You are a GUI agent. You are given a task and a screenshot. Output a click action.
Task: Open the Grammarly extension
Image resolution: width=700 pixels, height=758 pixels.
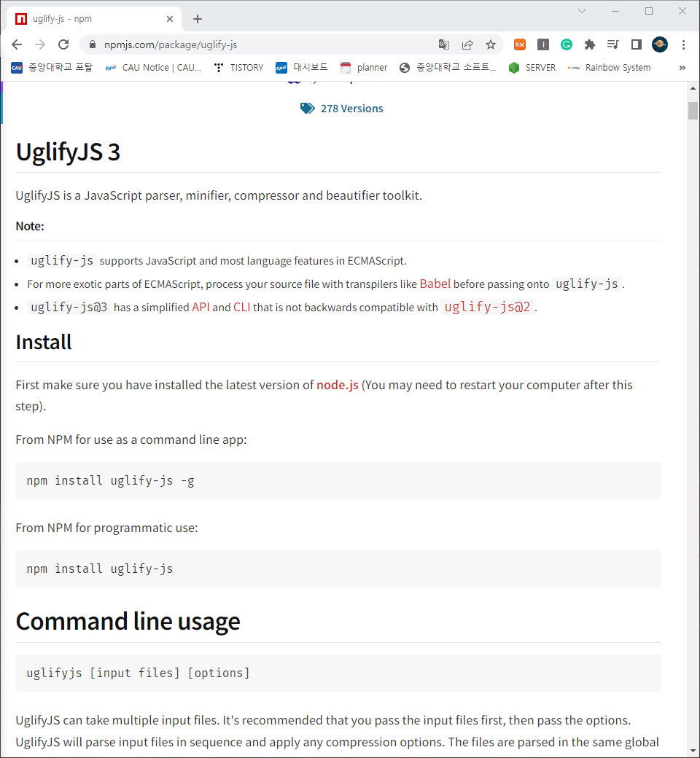(x=567, y=44)
